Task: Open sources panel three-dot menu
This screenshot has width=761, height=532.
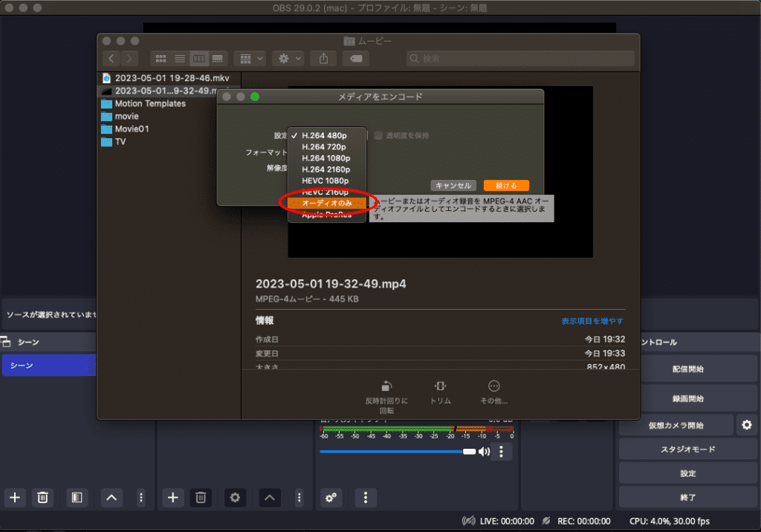Action: click(x=299, y=498)
